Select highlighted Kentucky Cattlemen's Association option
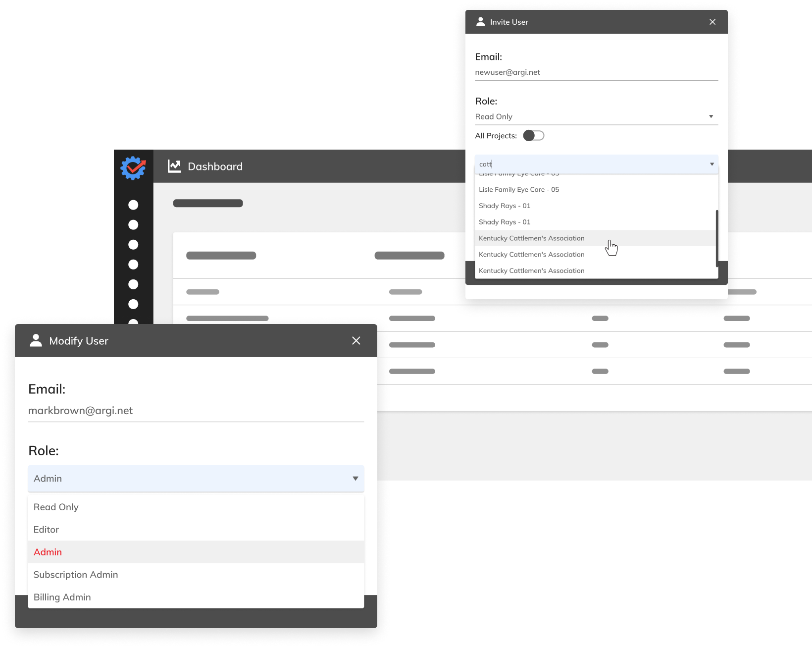 point(531,238)
